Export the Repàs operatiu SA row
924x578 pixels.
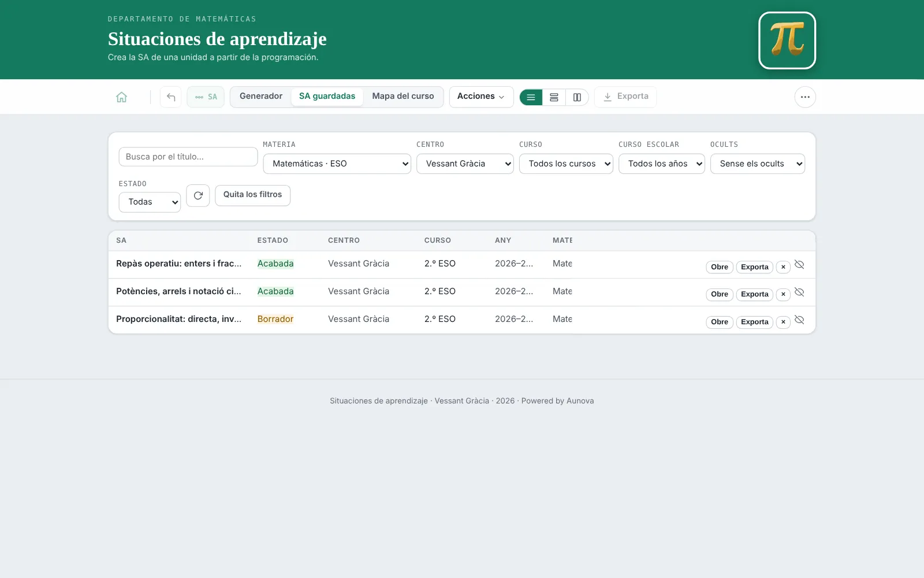click(x=755, y=267)
